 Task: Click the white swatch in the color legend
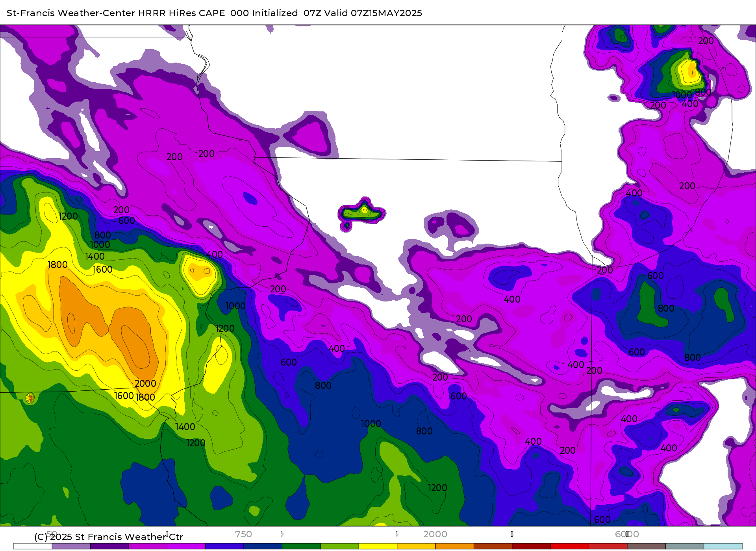pos(33,546)
